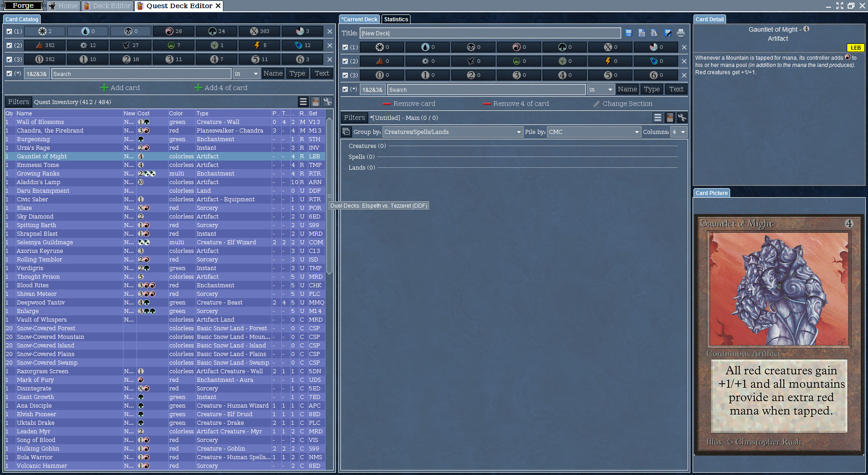Toggle black mana filter in Card Catalog

click(131, 31)
